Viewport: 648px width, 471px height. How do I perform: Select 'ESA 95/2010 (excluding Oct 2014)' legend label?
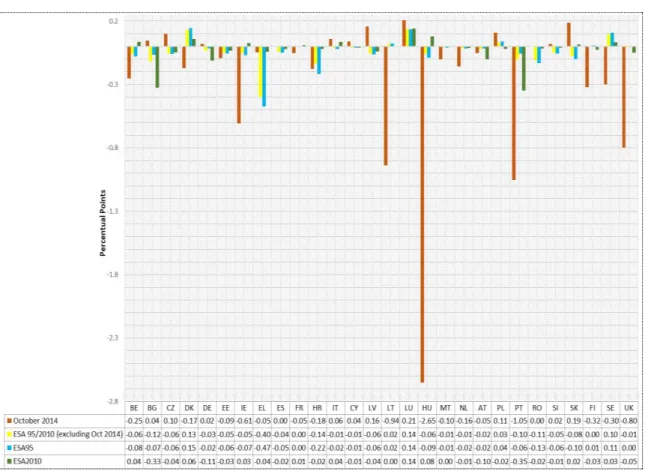68,434
